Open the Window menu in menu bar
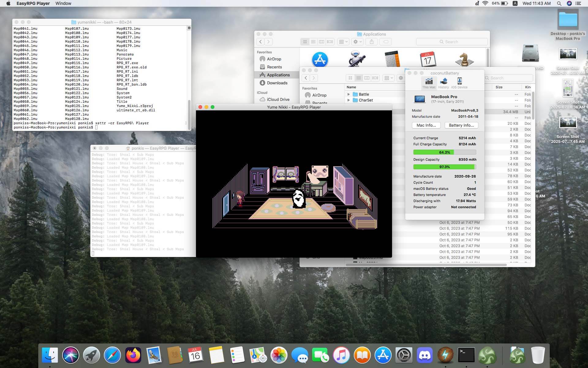 tap(63, 3)
